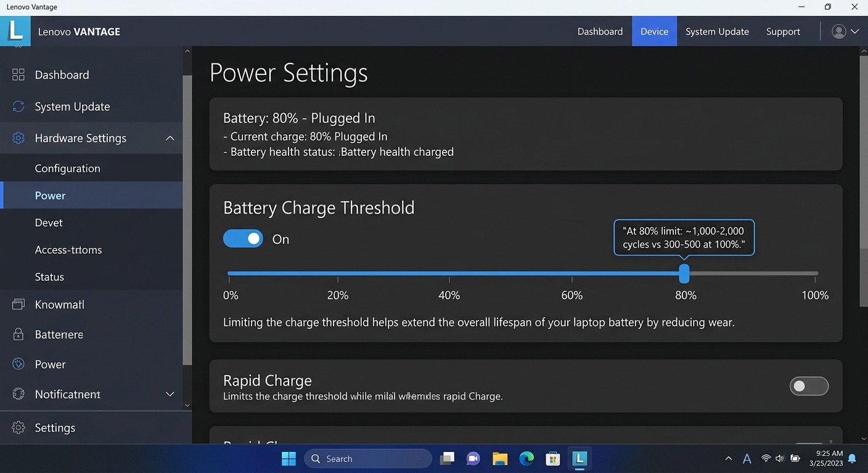Open the Chat camera icon on taskbar
This screenshot has width=868, height=473.
473,459
